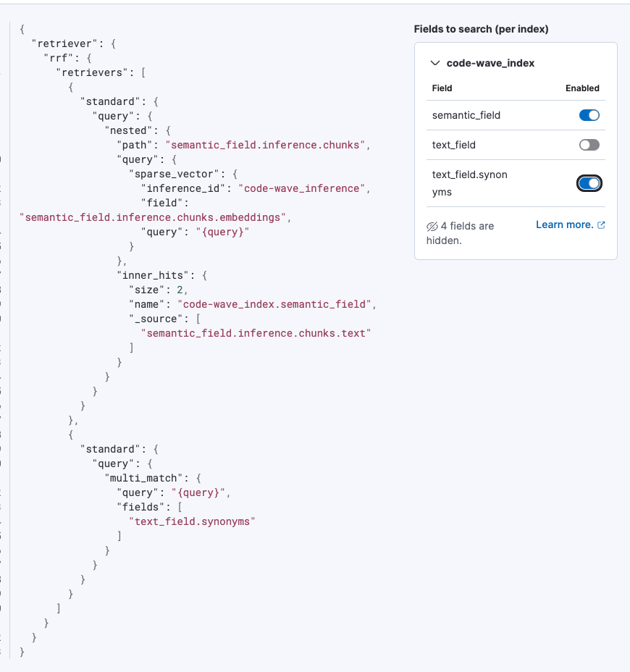
Task: Click the text_field.synonyms row label
Action: [x=469, y=183]
